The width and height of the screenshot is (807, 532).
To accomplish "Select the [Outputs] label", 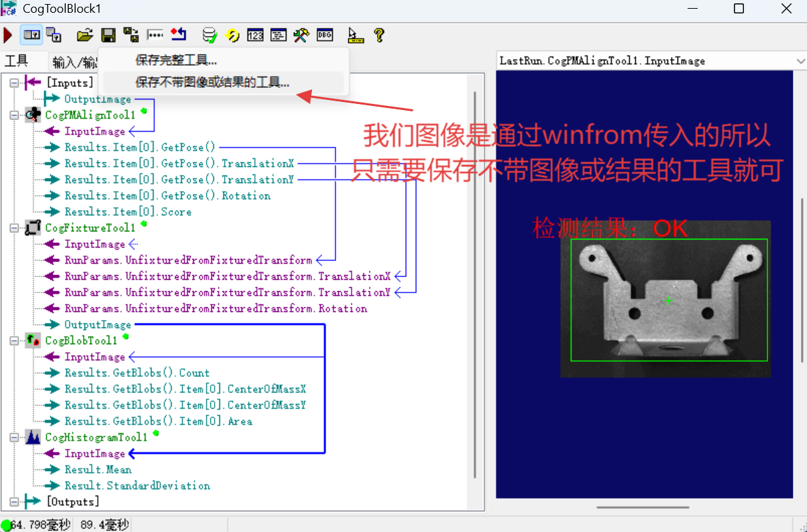I will tap(72, 502).
